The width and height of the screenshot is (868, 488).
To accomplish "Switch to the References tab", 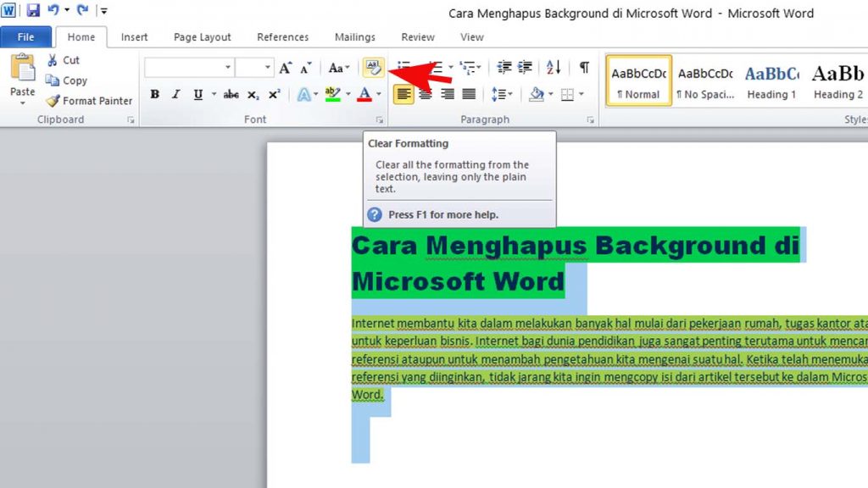I will pyautogui.click(x=282, y=37).
